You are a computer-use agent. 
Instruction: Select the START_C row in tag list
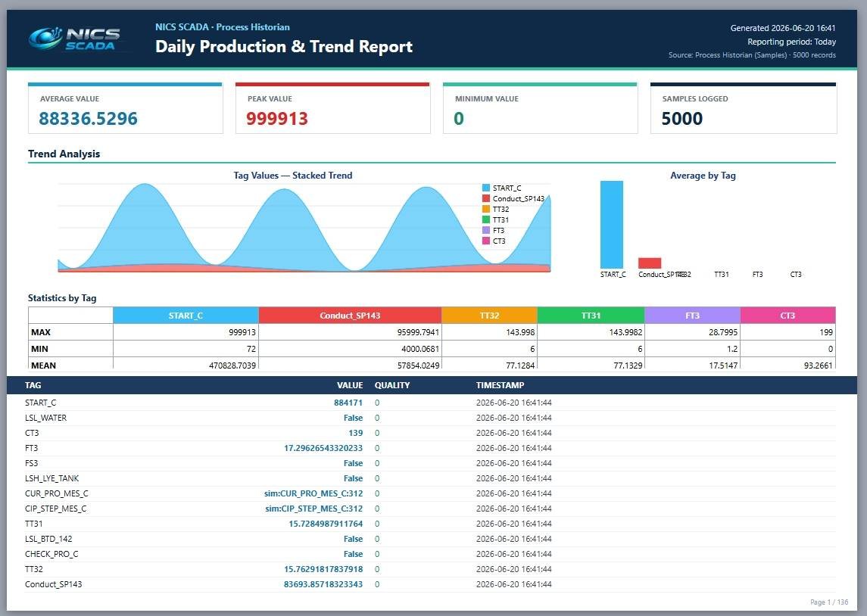point(430,403)
